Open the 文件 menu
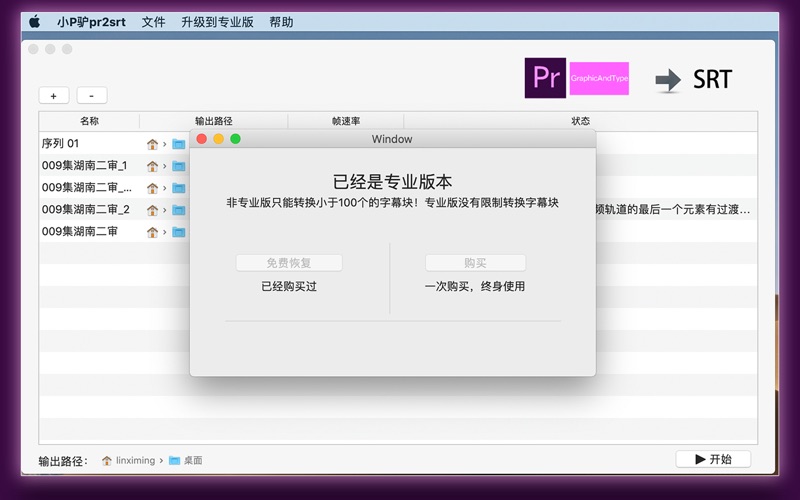This screenshot has width=800, height=500. click(x=153, y=22)
